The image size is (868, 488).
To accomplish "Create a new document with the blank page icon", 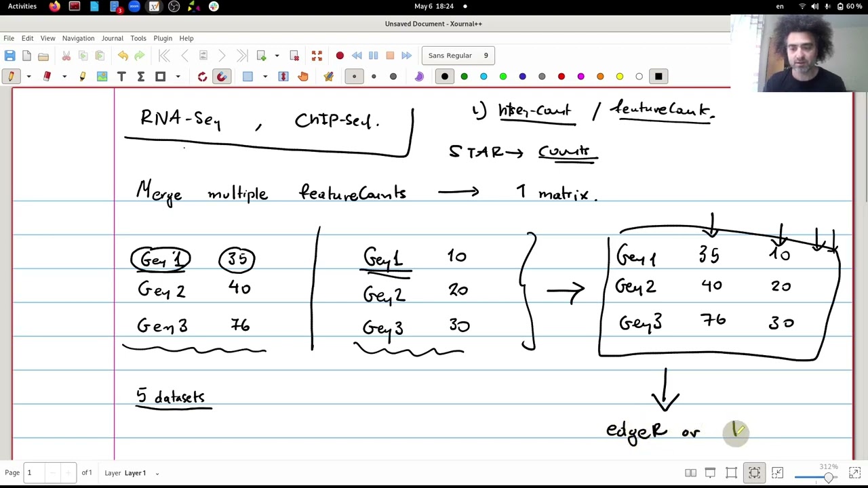I will 26,56.
